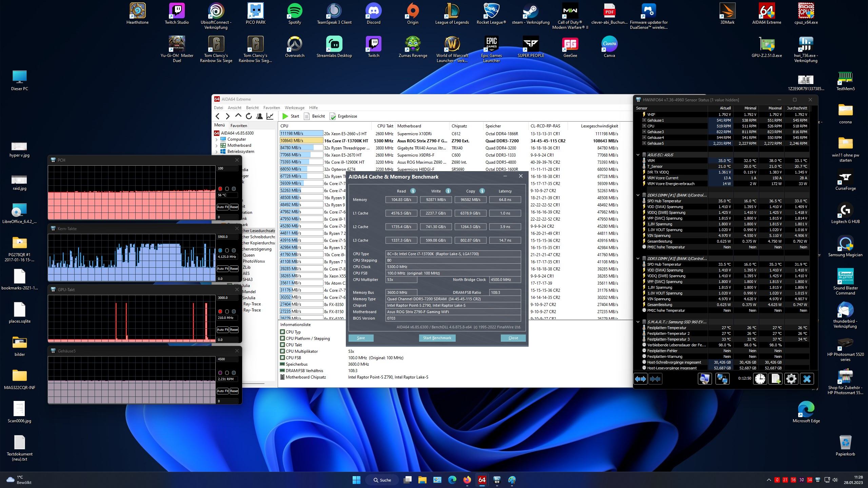Click Reset in the Gehäuse5 graph
The image size is (868, 488).
[234, 391]
